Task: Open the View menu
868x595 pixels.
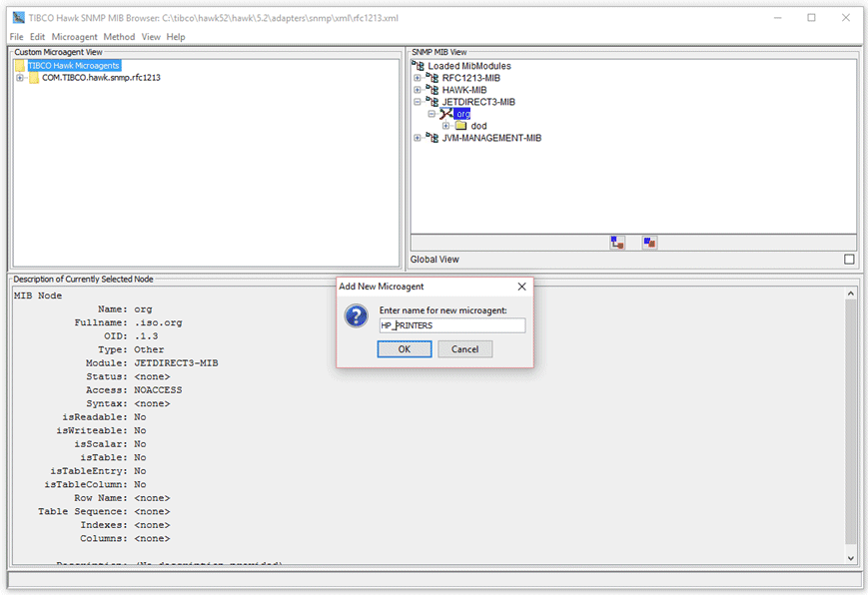Action: [x=151, y=37]
